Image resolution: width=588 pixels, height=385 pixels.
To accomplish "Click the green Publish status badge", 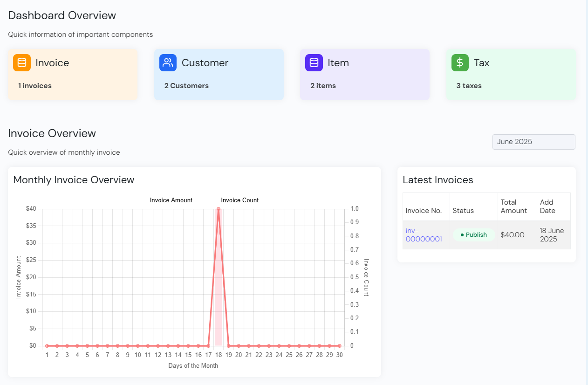I will click(473, 235).
